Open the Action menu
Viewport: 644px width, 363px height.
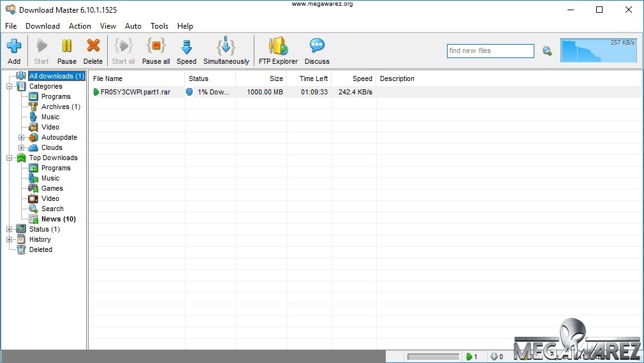[x=80, y=26]
